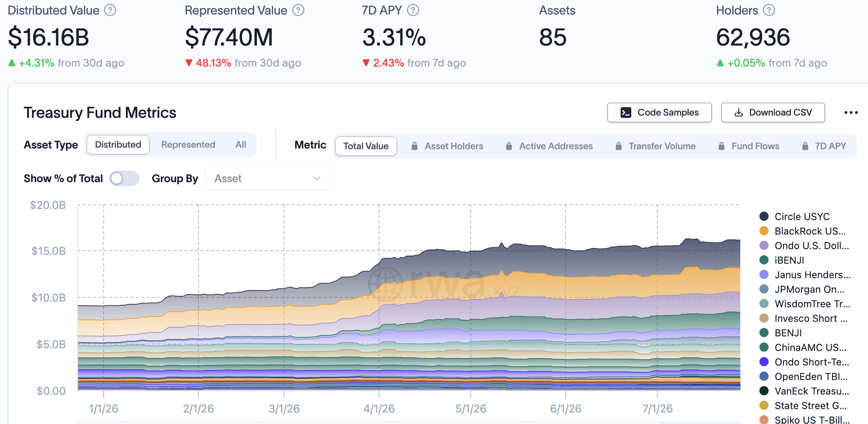Open Represented Value help tooltip icon
Viewport: 868px width, 424px height.
click(x=298, y=10)
